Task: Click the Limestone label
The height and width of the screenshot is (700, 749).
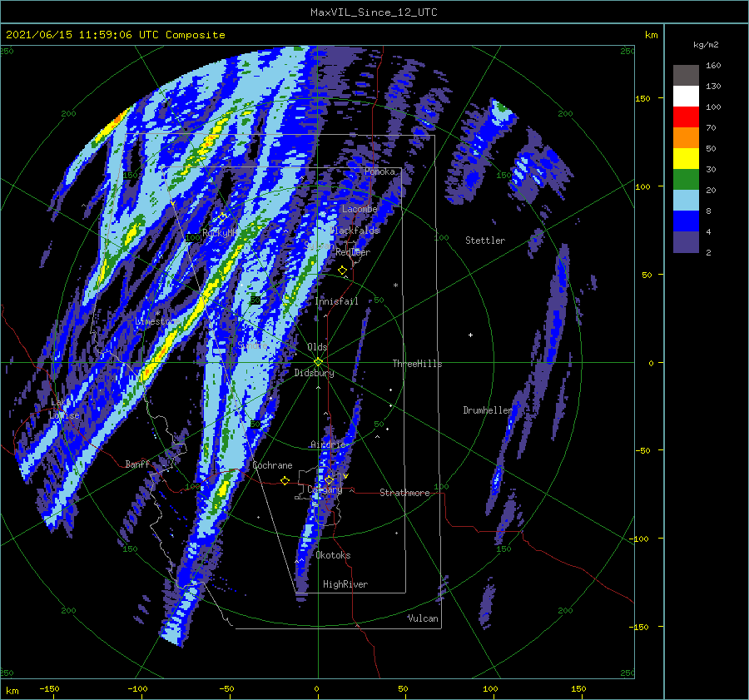Action: pyautogui.click(x=158, y=321)
